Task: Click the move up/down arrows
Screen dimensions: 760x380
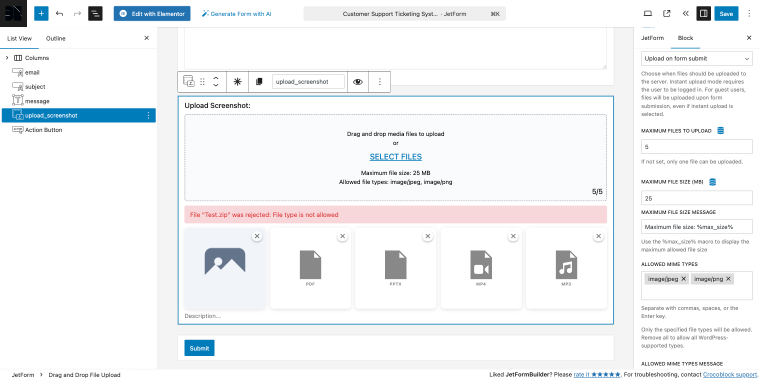Action: click(216, 82)
